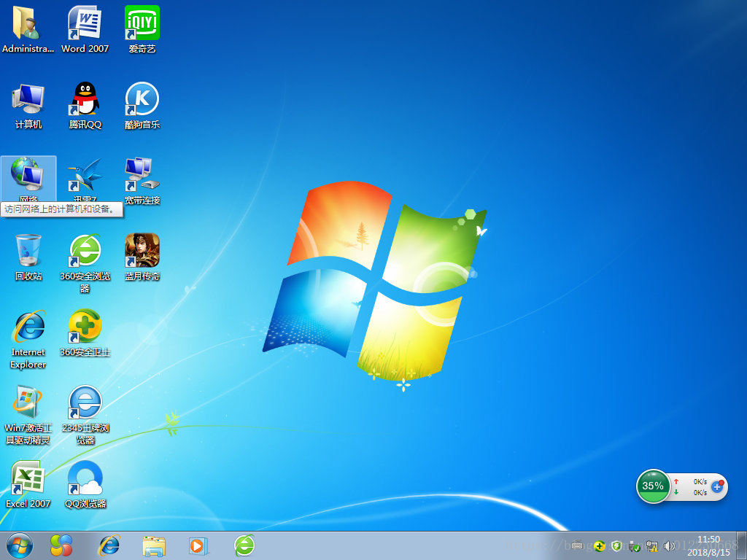Click the safely remove hardware tray icon

pos(634,546)
